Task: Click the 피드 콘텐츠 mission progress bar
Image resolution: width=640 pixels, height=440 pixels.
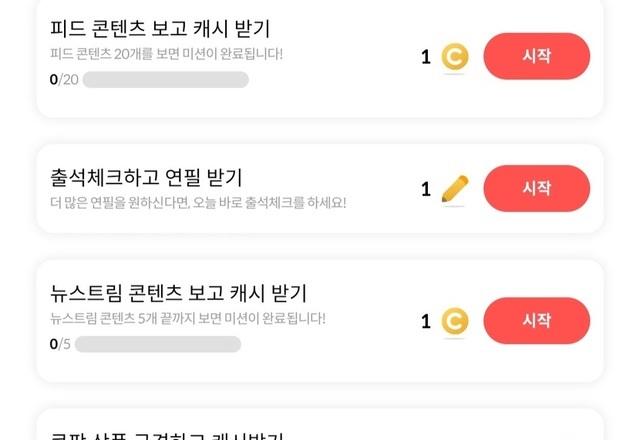Action: (165, 80)
